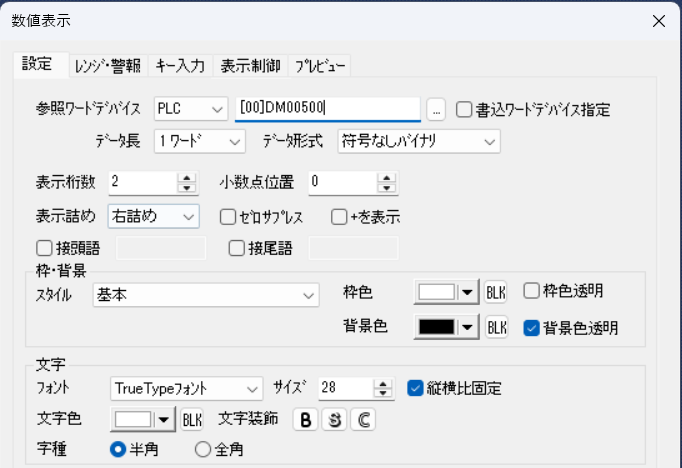Screen dimensions: 682x468
Task: Switch to the レンジ・警報 tab
Action: pos(107,66)
